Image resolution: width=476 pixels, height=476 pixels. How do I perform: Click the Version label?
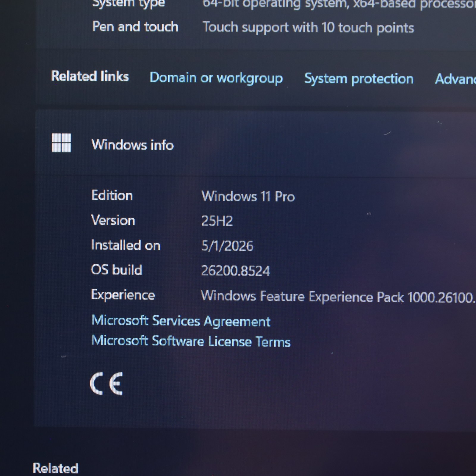(x=113, y=220)
